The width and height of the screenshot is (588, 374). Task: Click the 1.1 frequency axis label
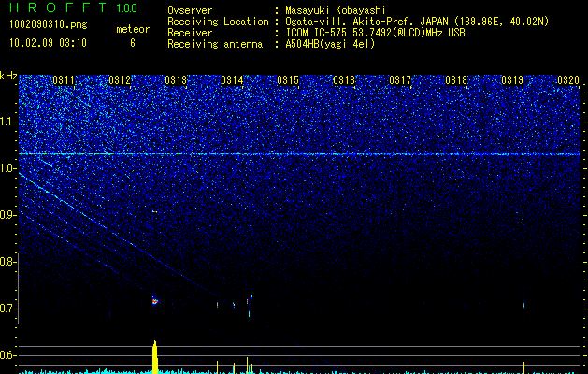pyautogui.click(x=7, y=122)
